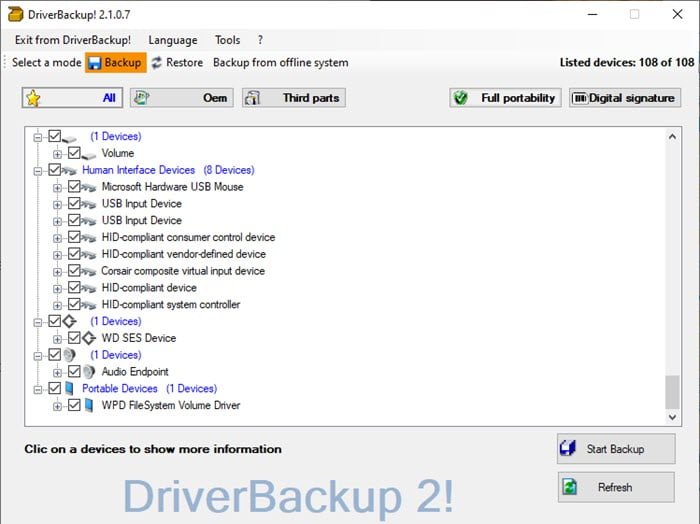Viewport: 700px width, 524px height.
Task: Expand WPD FileSystem Volume Driver node
Action: [57, 407]
